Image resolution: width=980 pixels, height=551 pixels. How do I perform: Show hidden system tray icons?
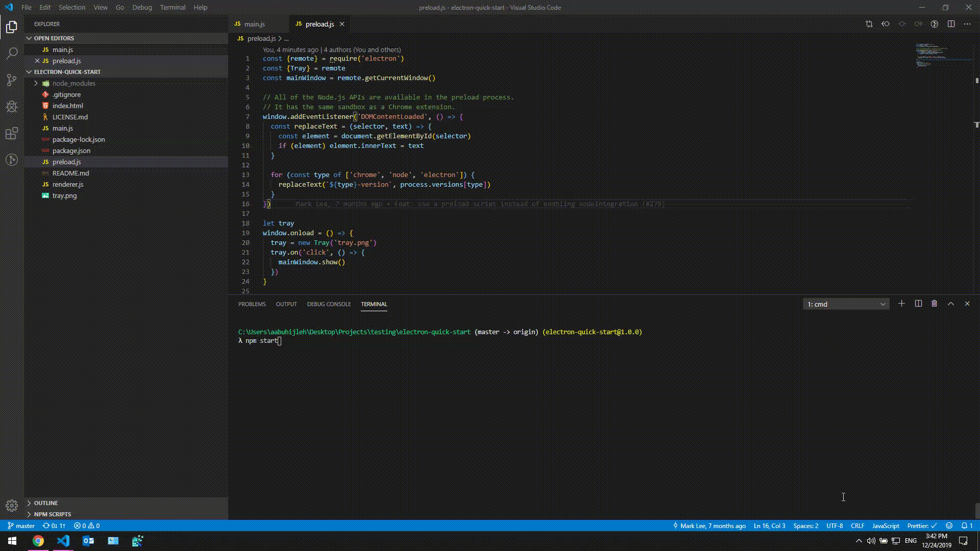(859, 541)
